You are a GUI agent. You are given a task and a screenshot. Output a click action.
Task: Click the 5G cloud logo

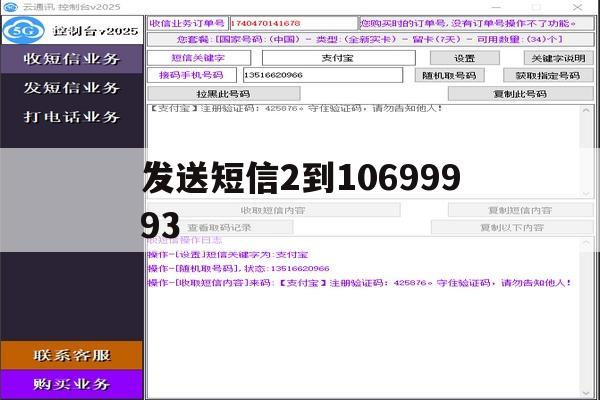click(x=24, y=30)
